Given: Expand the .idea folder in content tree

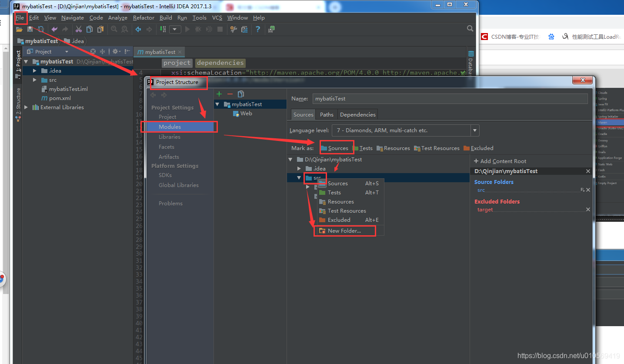Looking at the screenshot, I should pos(299,168).
